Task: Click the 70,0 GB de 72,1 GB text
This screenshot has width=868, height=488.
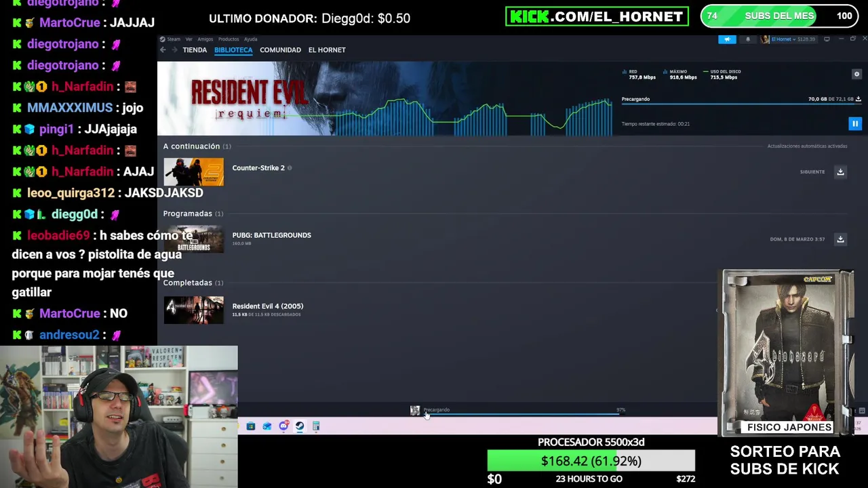Action: tap(831, 99)
